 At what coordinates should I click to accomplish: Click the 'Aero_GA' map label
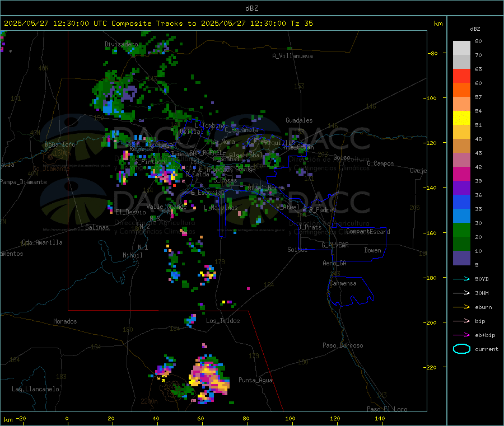click(x=334, y=264)
